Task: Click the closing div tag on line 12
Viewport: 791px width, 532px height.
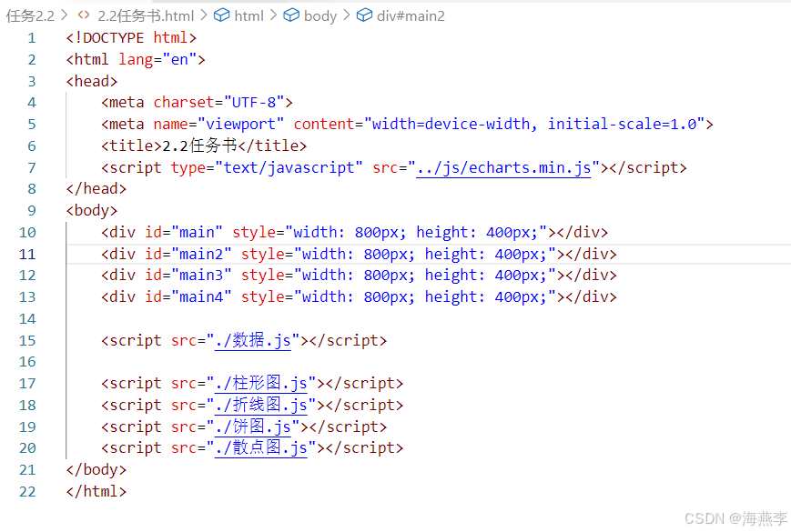Action: point(592,275)
